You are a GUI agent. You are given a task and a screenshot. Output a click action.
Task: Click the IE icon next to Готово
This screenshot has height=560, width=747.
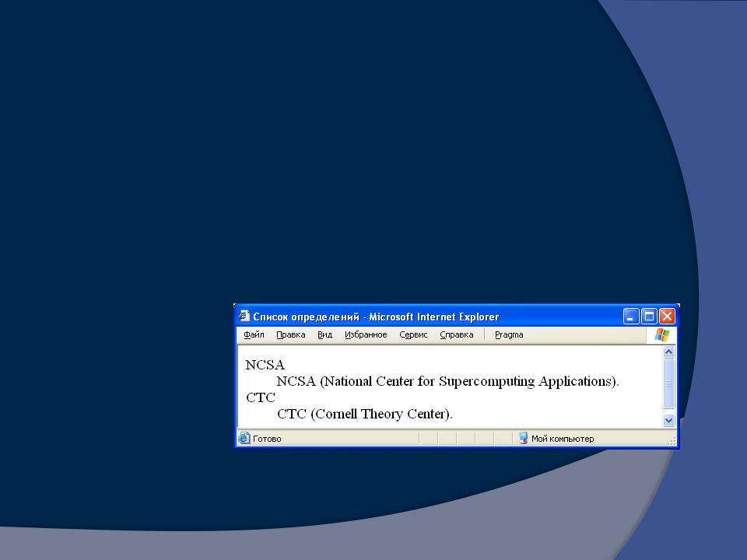(244, 438)
